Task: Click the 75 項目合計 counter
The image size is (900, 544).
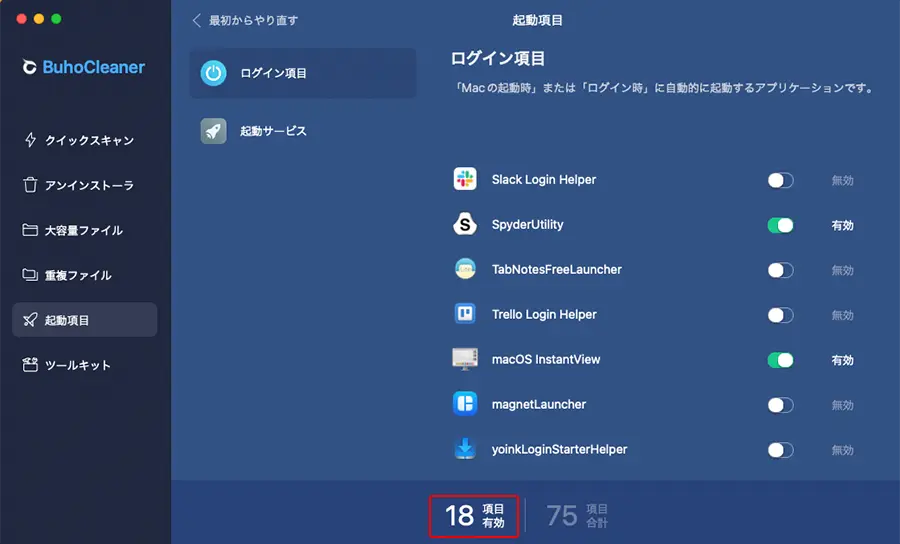Action: 577,516
